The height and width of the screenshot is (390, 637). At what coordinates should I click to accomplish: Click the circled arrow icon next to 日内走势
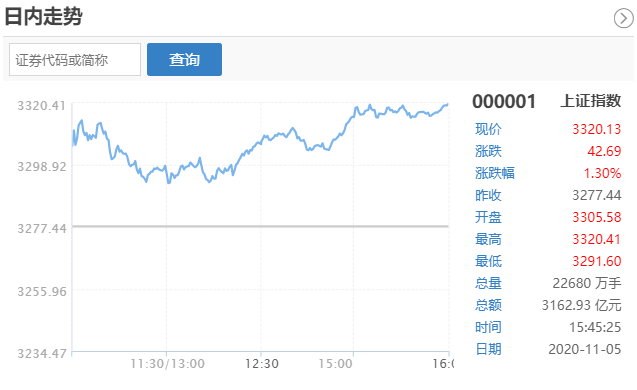point(623,18)
